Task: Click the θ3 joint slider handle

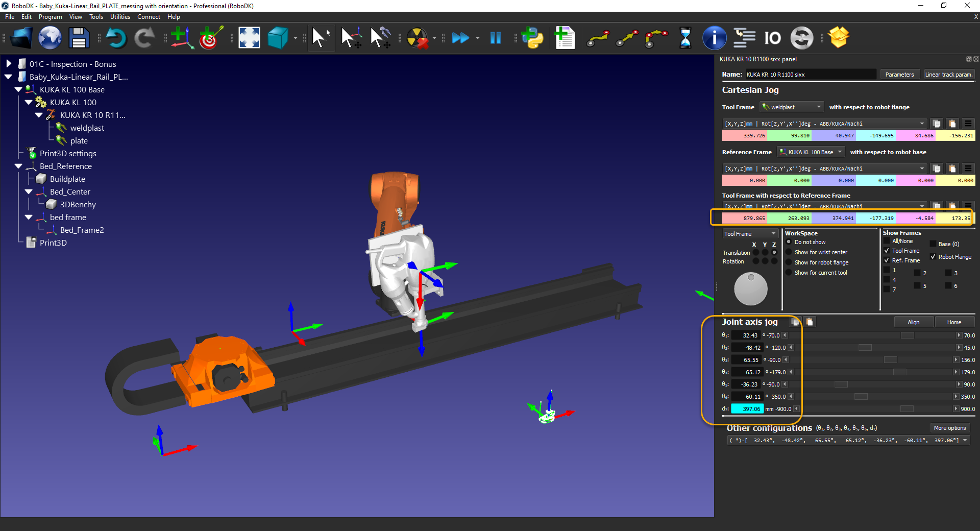Action: click(891, 360)
